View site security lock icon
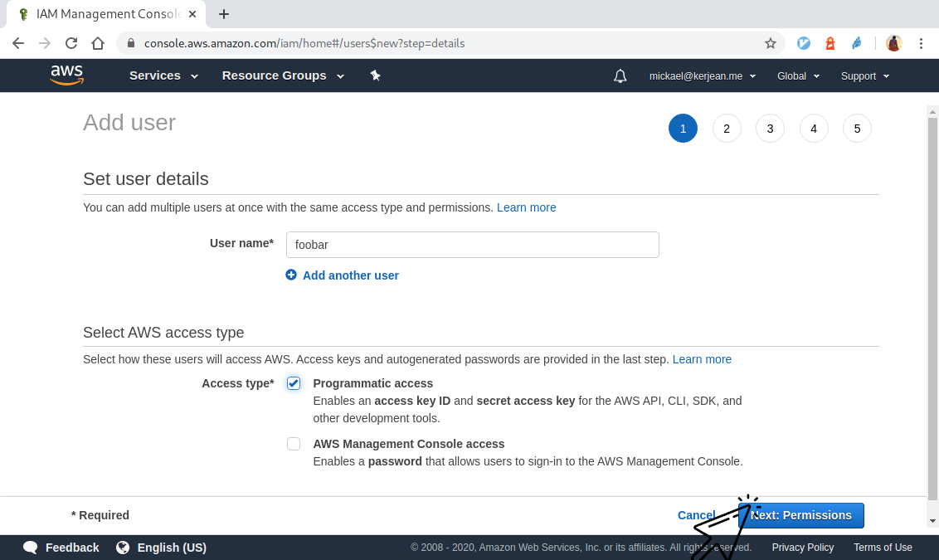This screenshot has height=560, width=939. click(x=131, y=43)
